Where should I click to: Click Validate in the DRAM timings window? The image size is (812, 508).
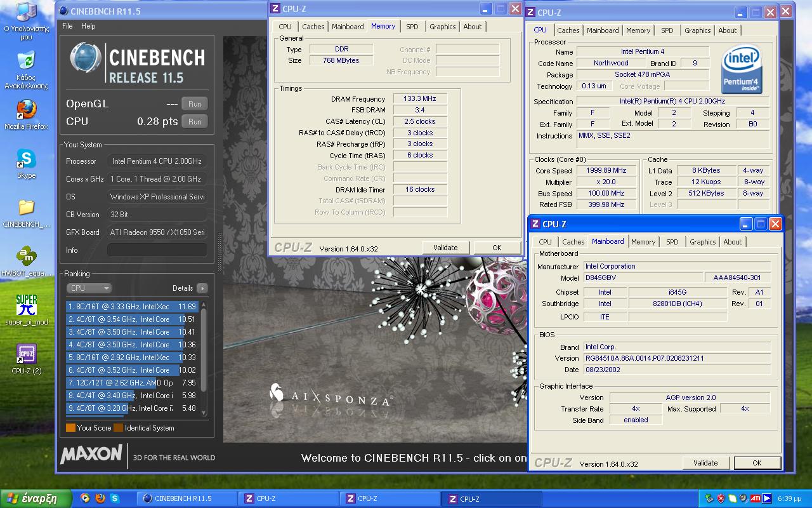click(445, 248)
